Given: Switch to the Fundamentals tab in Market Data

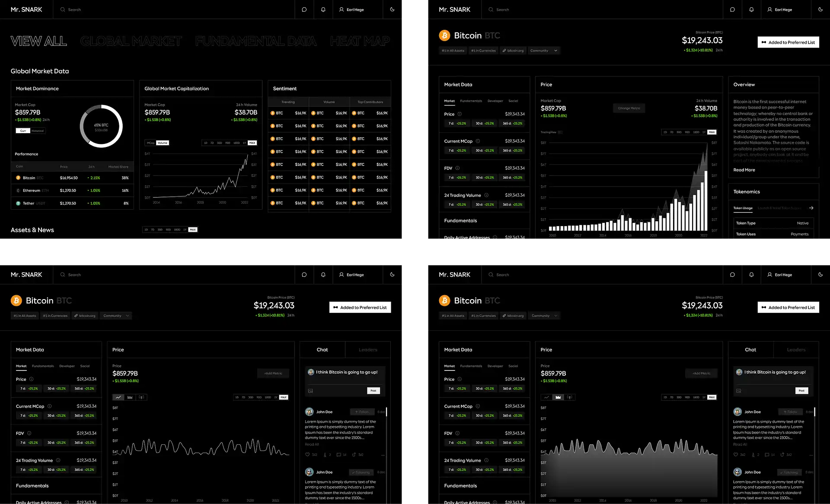Looking at the screenshot, I should coord(471,101).
